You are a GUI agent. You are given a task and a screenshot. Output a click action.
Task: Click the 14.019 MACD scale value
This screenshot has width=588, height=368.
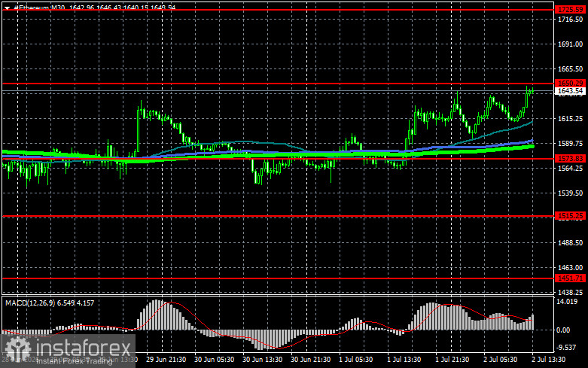tap(567, 302)
